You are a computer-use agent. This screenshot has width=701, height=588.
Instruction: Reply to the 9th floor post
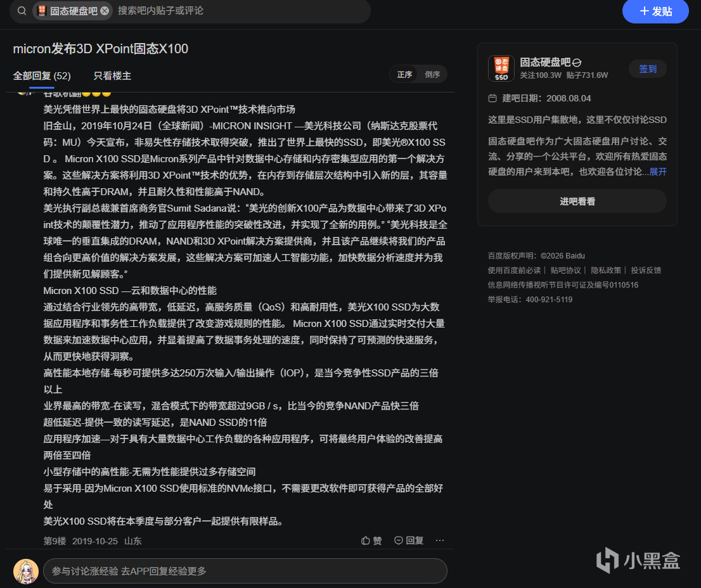coord(409,540)
